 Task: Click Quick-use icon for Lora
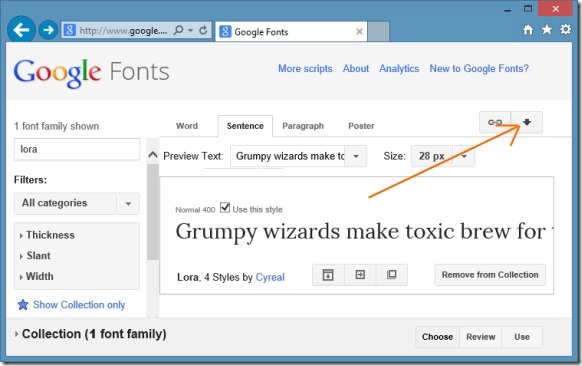328,275
